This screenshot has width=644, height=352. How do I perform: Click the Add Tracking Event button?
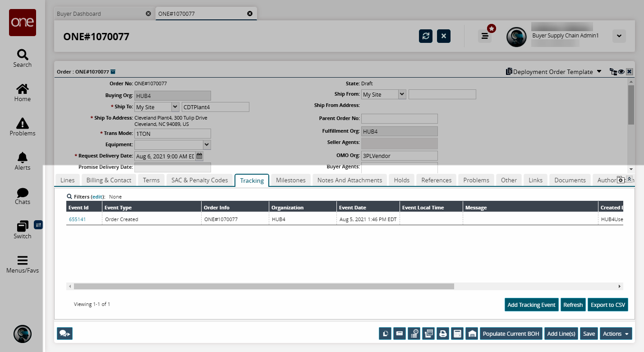531,305
